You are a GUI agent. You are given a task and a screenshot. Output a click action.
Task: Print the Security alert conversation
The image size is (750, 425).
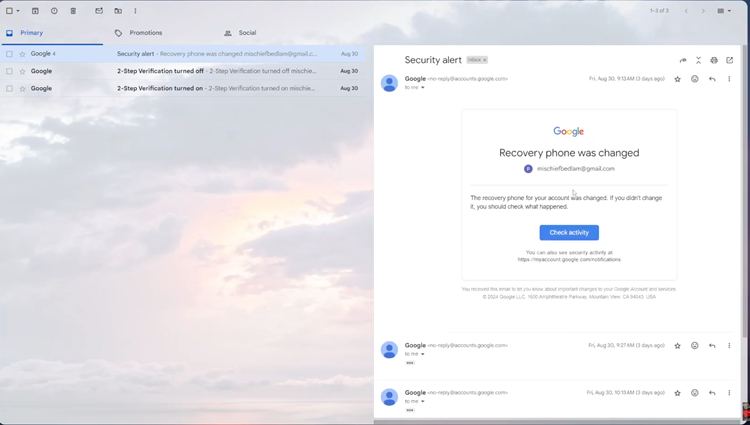click(714, 60)
